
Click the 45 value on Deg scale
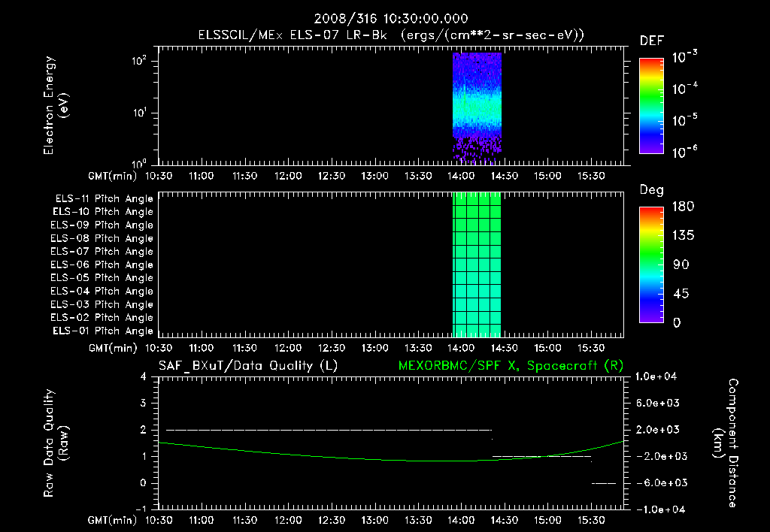(x=681, y=294)
